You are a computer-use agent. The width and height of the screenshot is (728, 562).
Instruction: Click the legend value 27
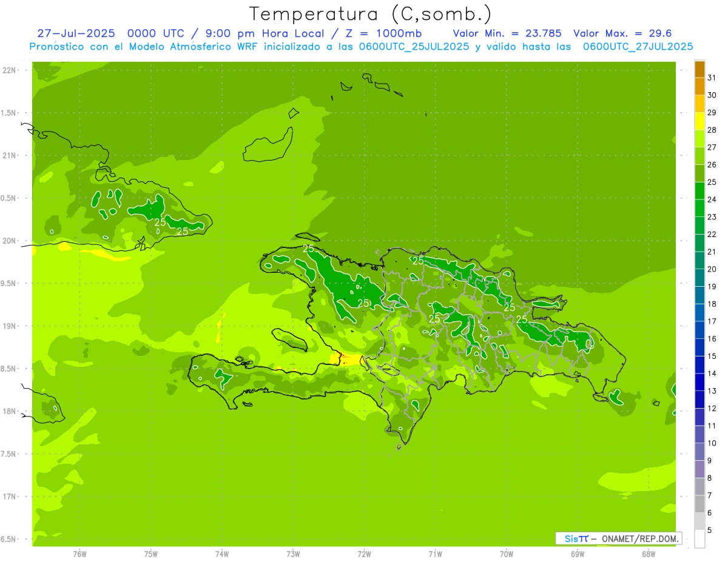coord(712,147)
